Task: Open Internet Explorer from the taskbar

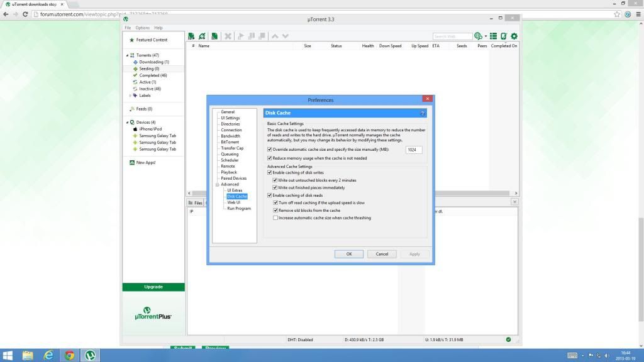Action: pos(48,355)
